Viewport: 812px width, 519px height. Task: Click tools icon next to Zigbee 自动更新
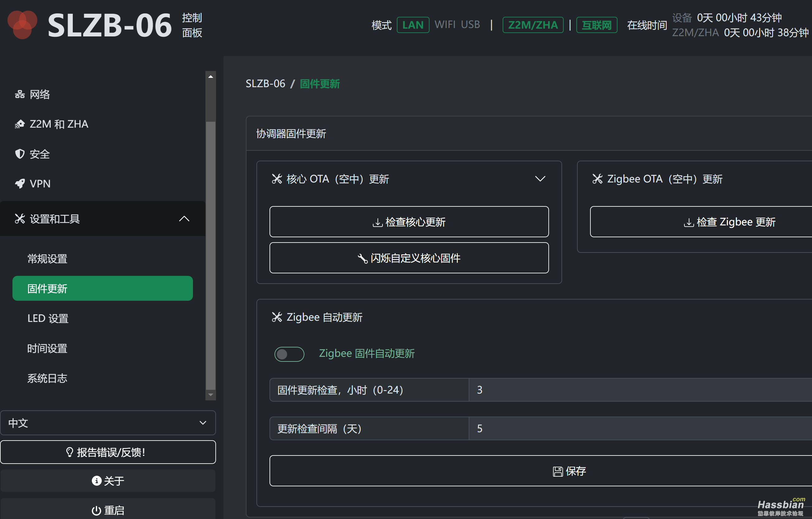coord(276,317)
